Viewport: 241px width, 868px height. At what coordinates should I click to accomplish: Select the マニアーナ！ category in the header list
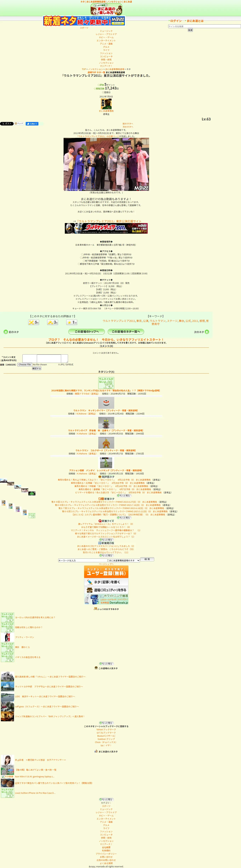tap(106, 66)
